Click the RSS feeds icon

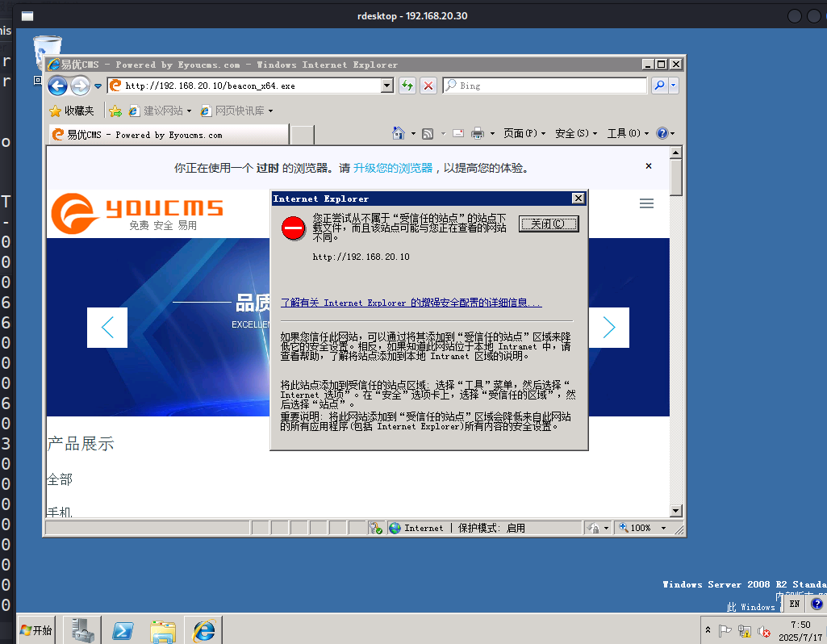[x=428, y=133]
